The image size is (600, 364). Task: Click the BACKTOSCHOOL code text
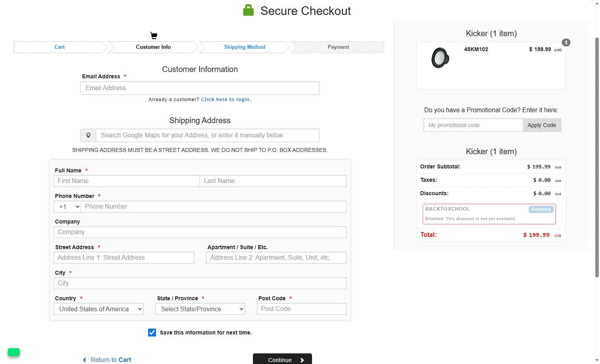click(447, 209)
